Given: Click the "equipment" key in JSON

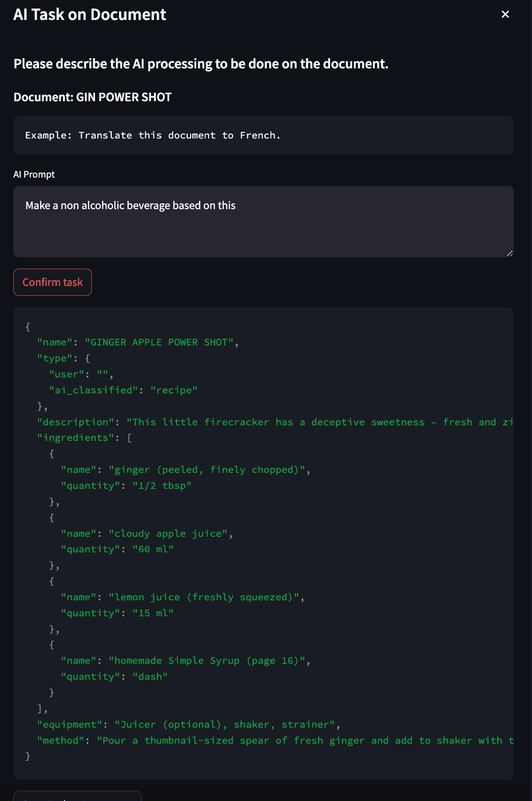Looking at the screenshot, I should pos(69,725).
